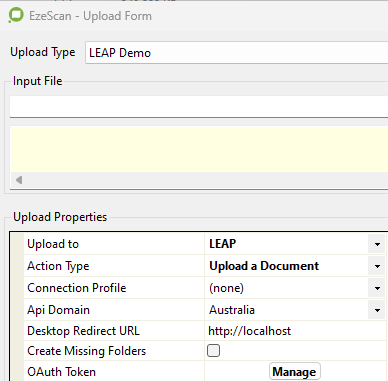Screen dimensions: 388x381
Task: Toggle the Create Missing Folders checkbox
Action: (x=213, y=351)
